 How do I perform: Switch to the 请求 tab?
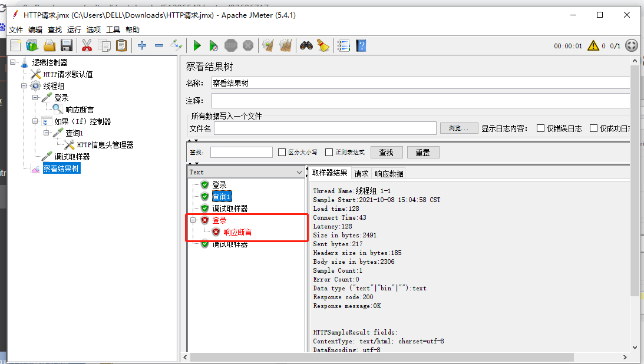coord(361,174)
